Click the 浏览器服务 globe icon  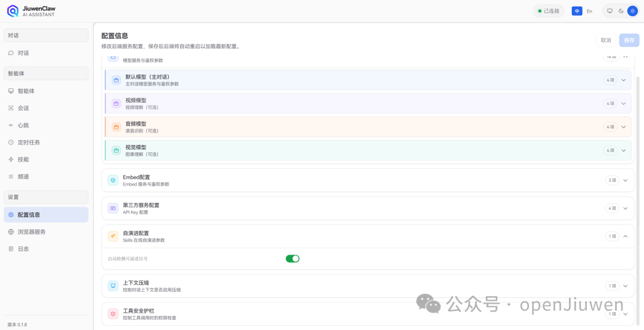coord(11,232)
